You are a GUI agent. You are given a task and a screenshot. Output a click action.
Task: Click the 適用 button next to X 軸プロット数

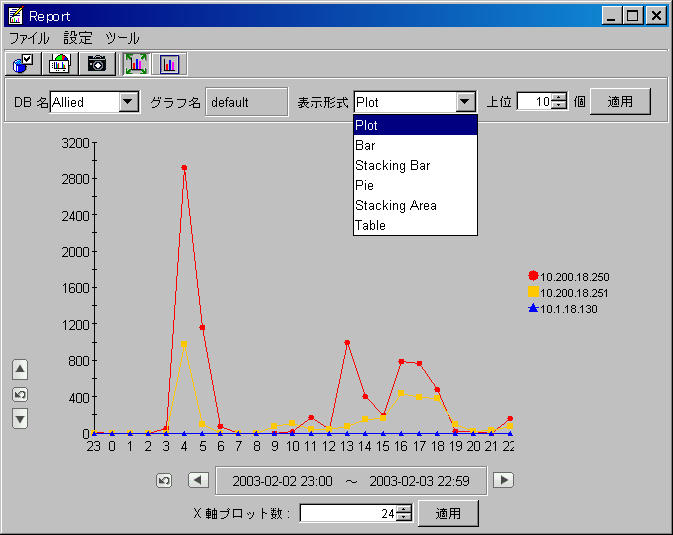click(448, 513)
